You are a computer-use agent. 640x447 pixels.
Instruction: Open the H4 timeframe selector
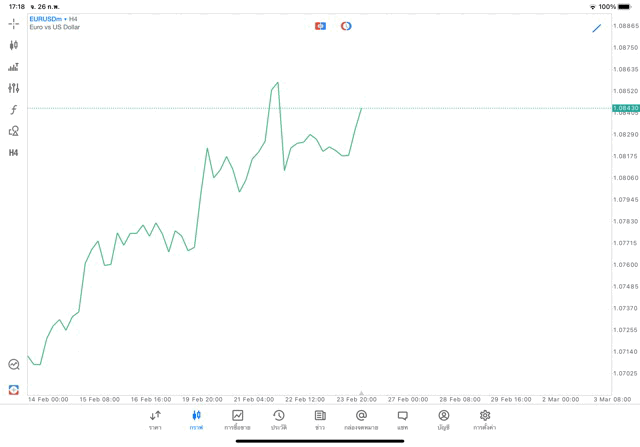(13, 153)
